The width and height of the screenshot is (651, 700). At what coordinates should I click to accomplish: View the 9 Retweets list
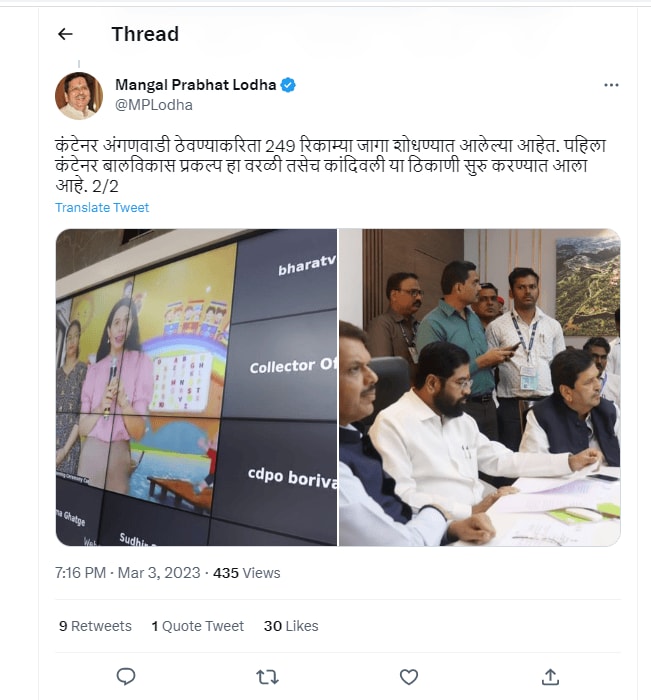[95, 626]
